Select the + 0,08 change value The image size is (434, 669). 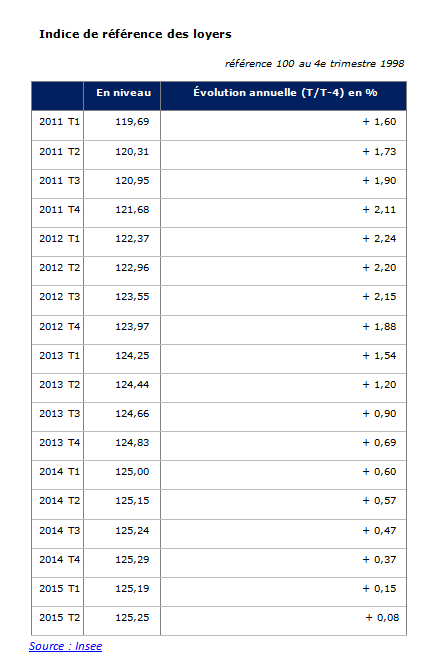click(x=382, y=617)
